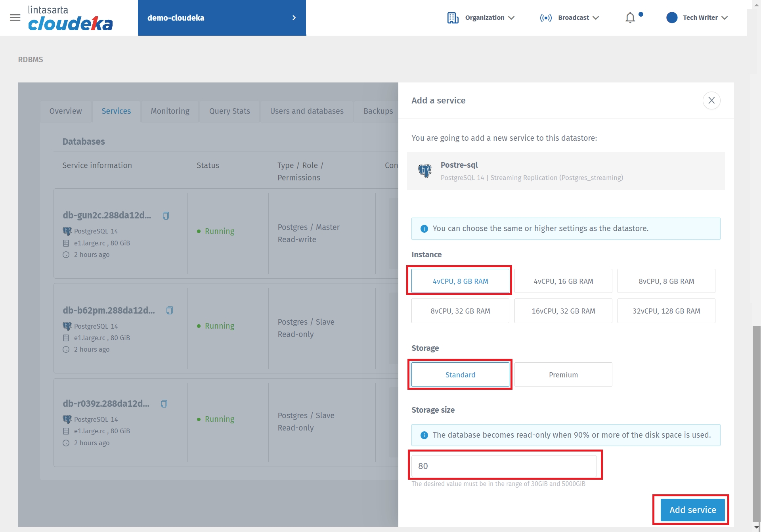Select the 4vCPU, 16 GB RAM instance

click(x=563, y=281)
